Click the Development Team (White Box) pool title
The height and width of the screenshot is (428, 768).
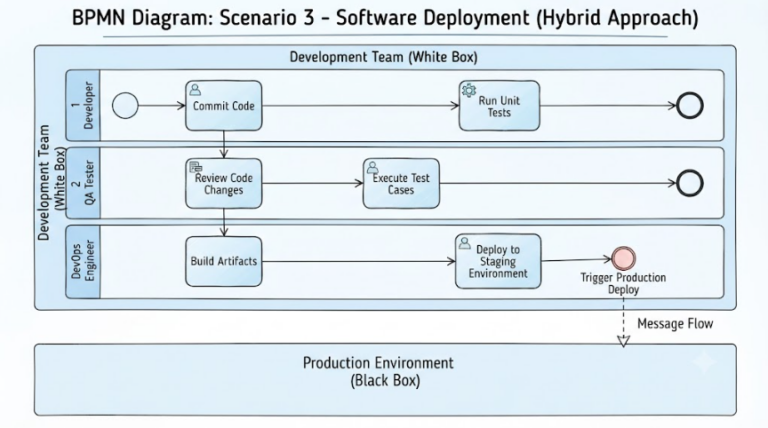[x=384, y=57]
